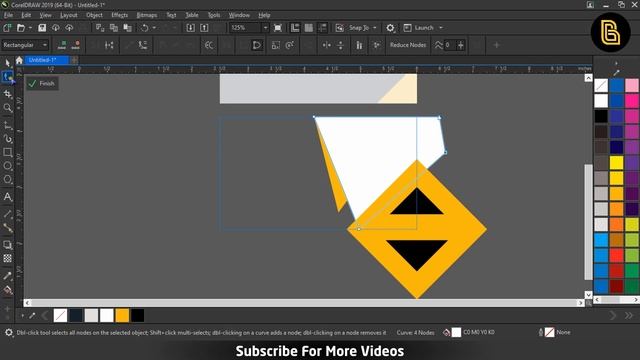Click the vertical scrollbar down arrow
Image resolution: width=640 pixels, height=360 pixels.
[588, 294]
